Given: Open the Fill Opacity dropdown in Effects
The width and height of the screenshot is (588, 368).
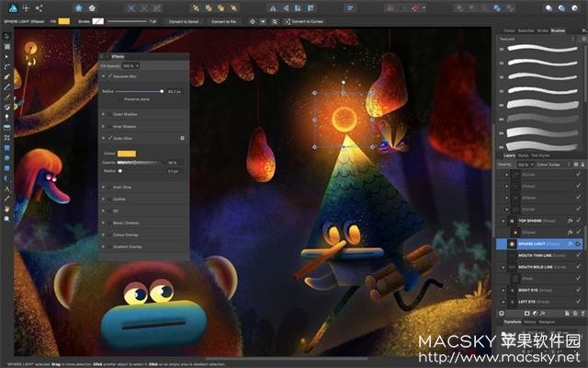Looking at the screenshot, I should [130, 65].
